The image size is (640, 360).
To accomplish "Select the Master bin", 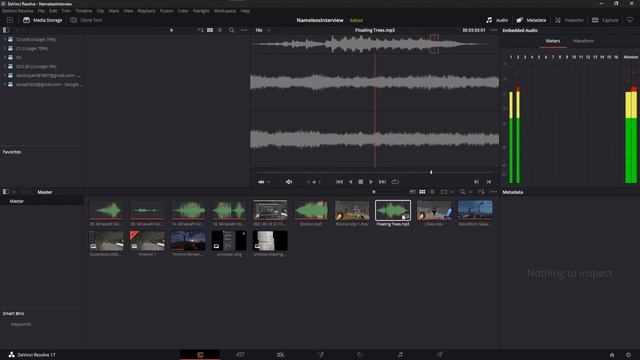I will pos(17,201).
